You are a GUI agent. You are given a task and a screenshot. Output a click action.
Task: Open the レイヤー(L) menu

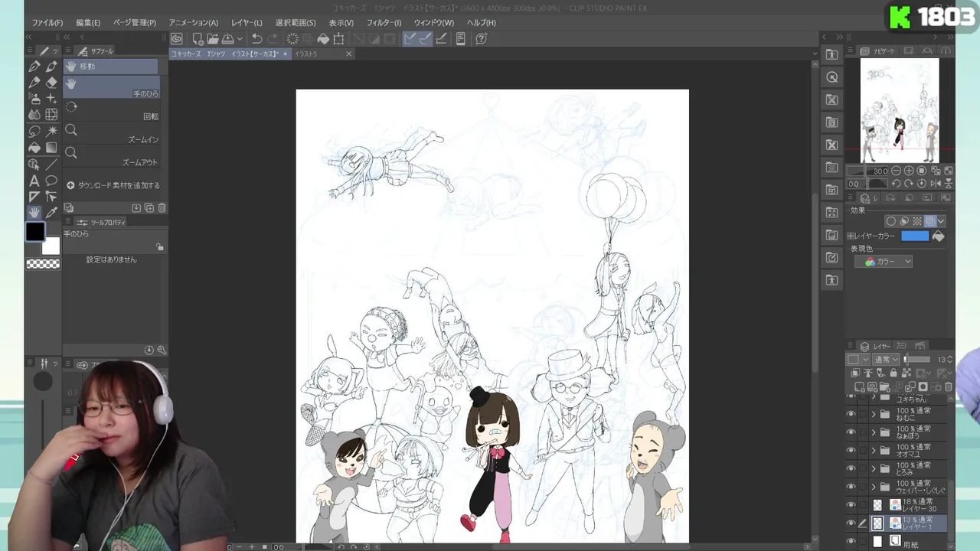(247, 23)
